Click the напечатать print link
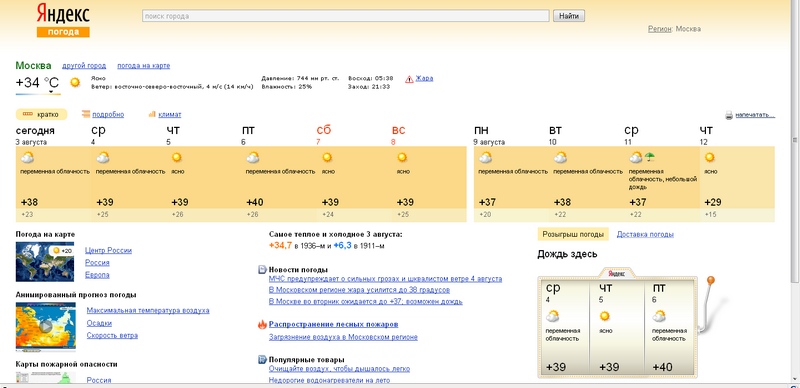 755,115
